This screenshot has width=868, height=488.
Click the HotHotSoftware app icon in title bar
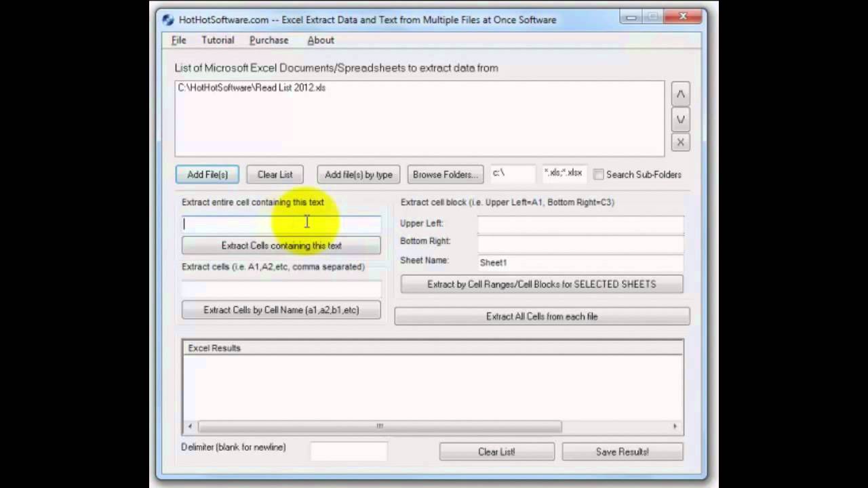(168, 20)
